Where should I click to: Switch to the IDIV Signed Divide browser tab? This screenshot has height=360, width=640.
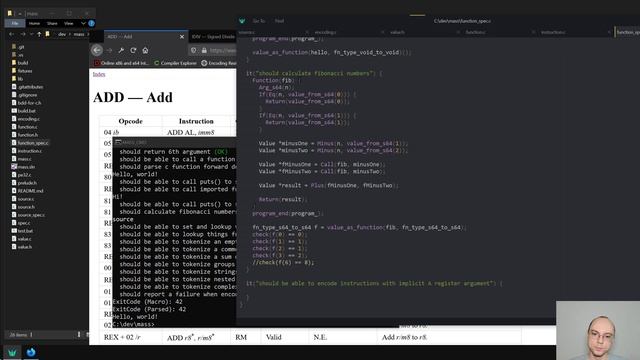[213, 37]
